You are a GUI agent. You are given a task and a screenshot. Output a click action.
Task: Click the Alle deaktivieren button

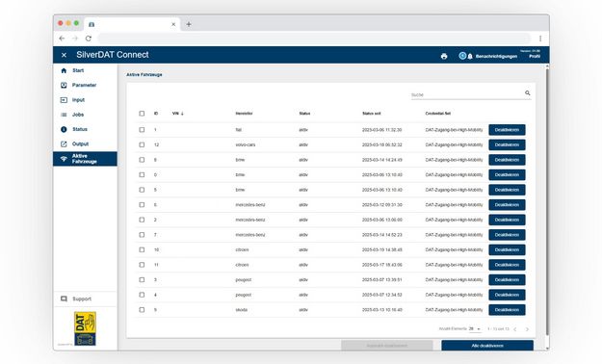point(487,346)
